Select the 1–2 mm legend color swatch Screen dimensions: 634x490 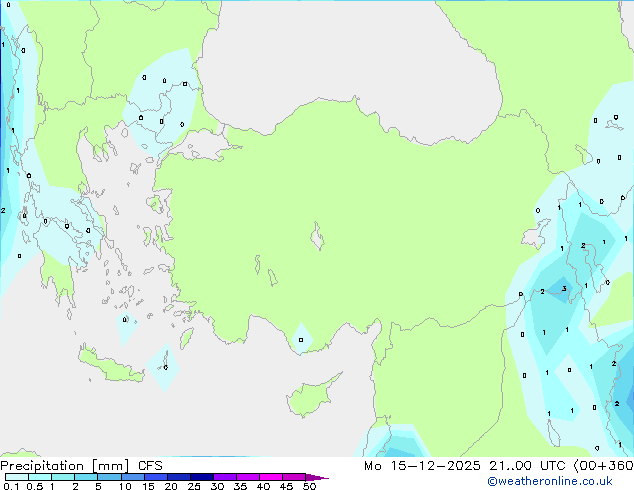[x=63, y=477]
